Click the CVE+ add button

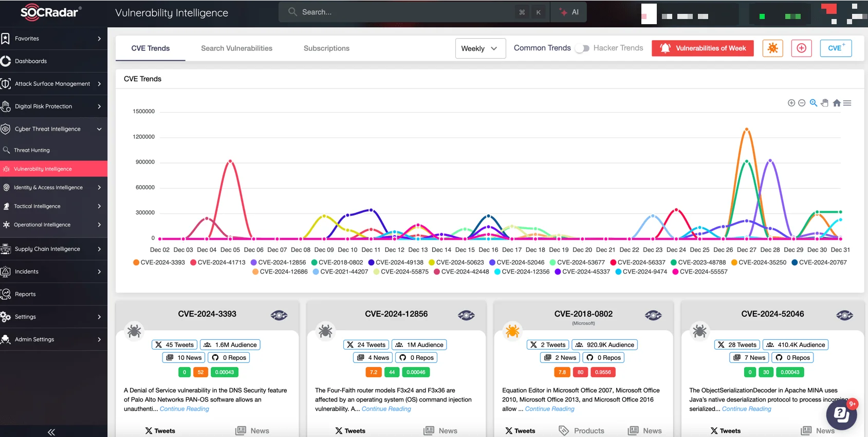coord(836,48)
